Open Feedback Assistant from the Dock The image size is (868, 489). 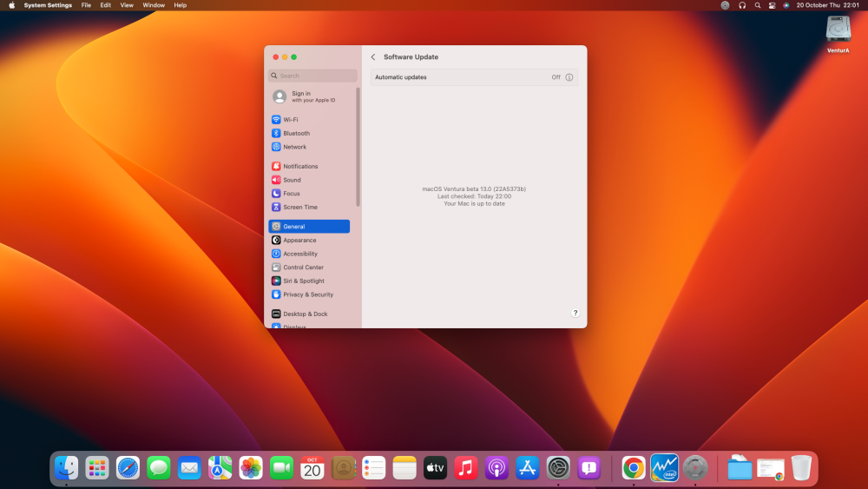pyautogui.click(x=589, y=468)
